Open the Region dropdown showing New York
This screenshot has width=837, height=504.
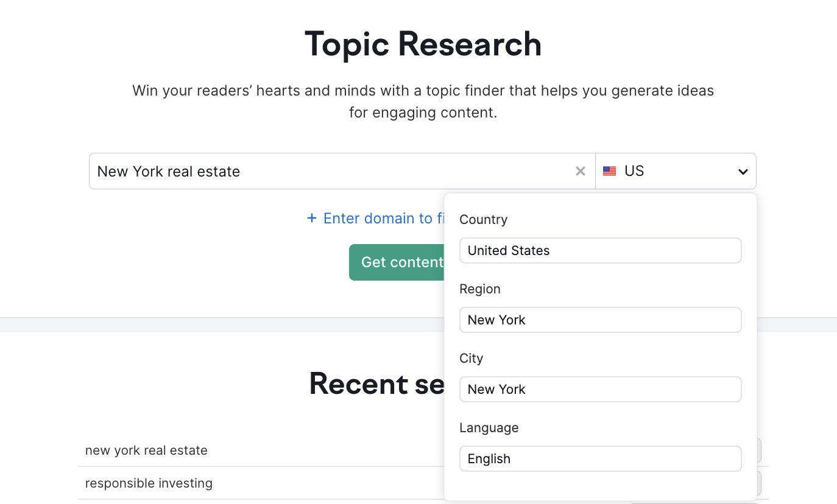(x=600, y=320)
